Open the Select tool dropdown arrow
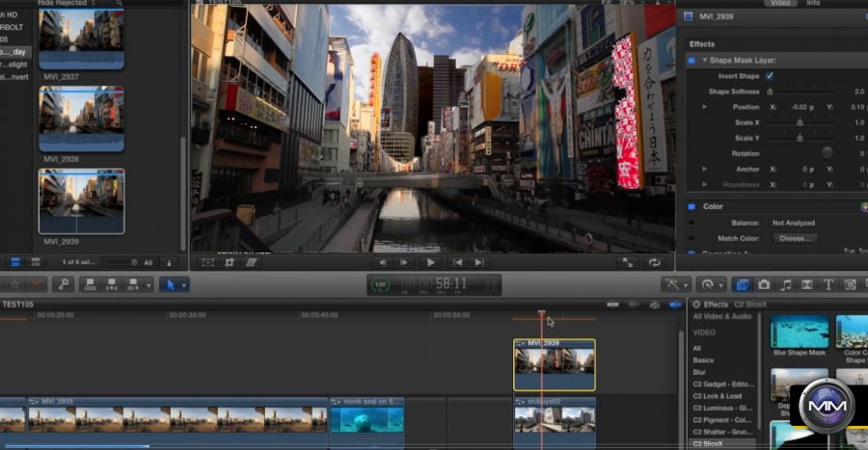This screenshot has width=868, height=450. point(183,284)
